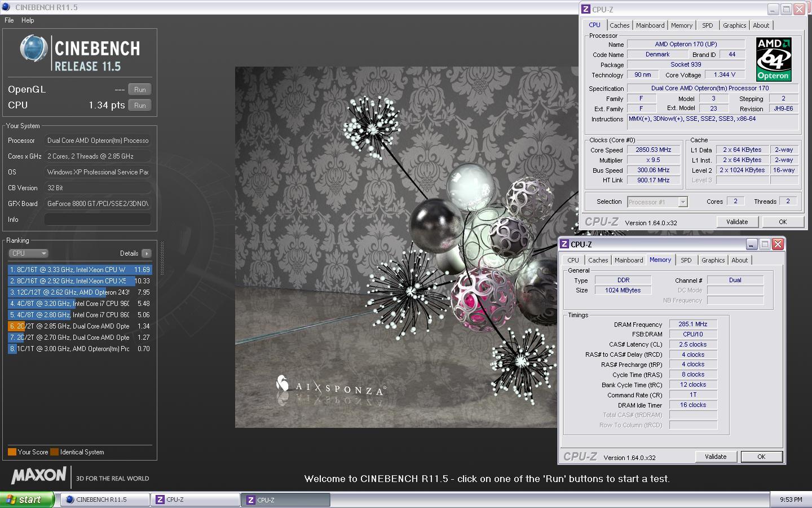Click the Processor field in Your System

click(x=98, y=141)
